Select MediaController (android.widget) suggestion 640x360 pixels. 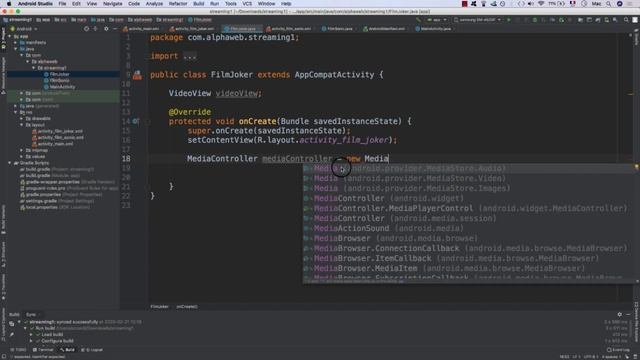(x=469, y=198)
